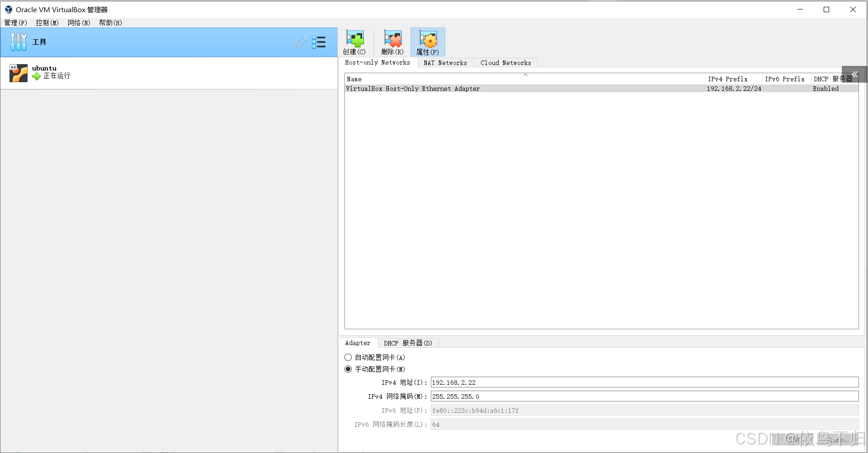Click the Create (创建) network icon
This screenshot has height=453, width=868.
tap(354, 39)
